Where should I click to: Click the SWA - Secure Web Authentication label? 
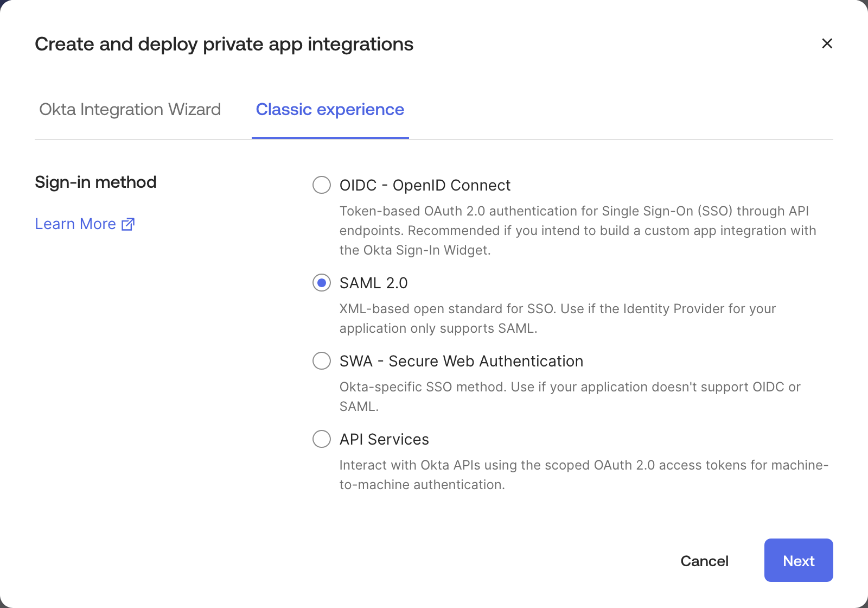(461, 361)
